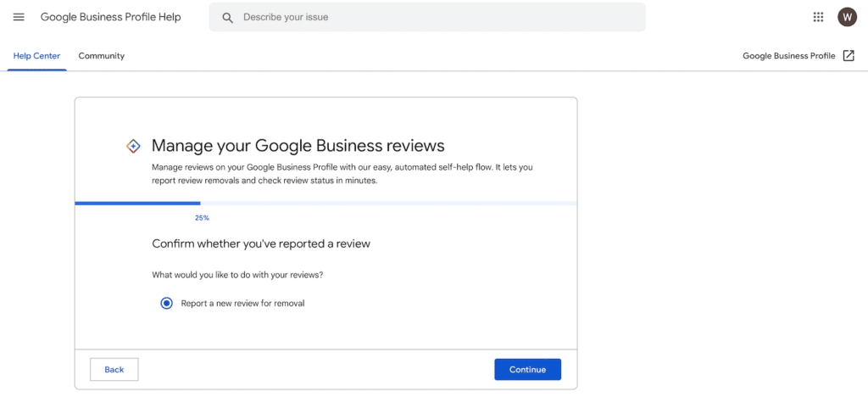The image size is (868, 397).
Task: Click the diamond sparkle icon by the heading
Action: [133, 146]
